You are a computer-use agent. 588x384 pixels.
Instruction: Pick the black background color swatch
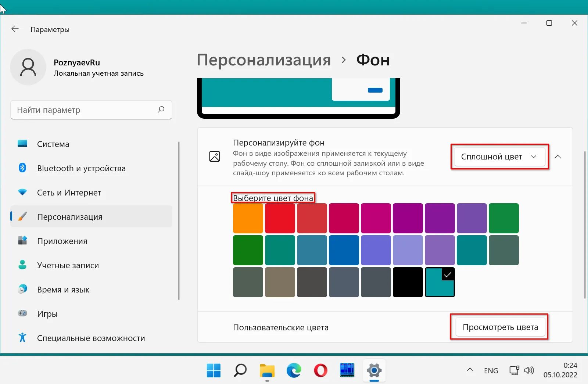[x=408, y=282]
